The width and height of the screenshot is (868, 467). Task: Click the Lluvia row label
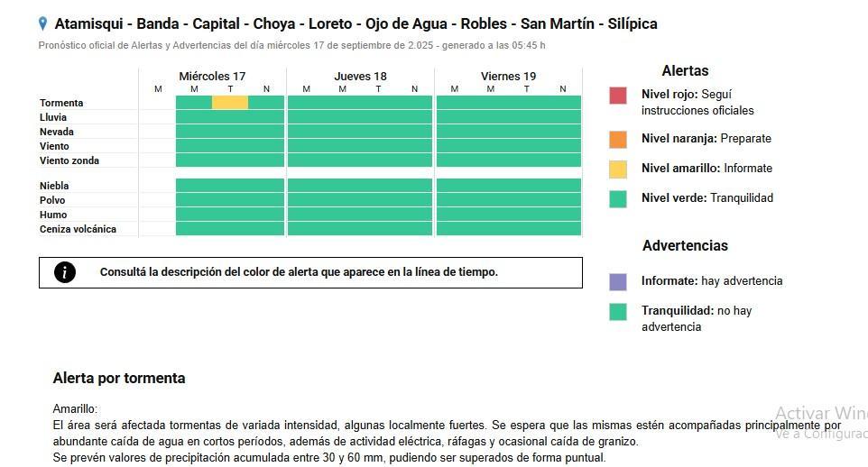[53, 117]
